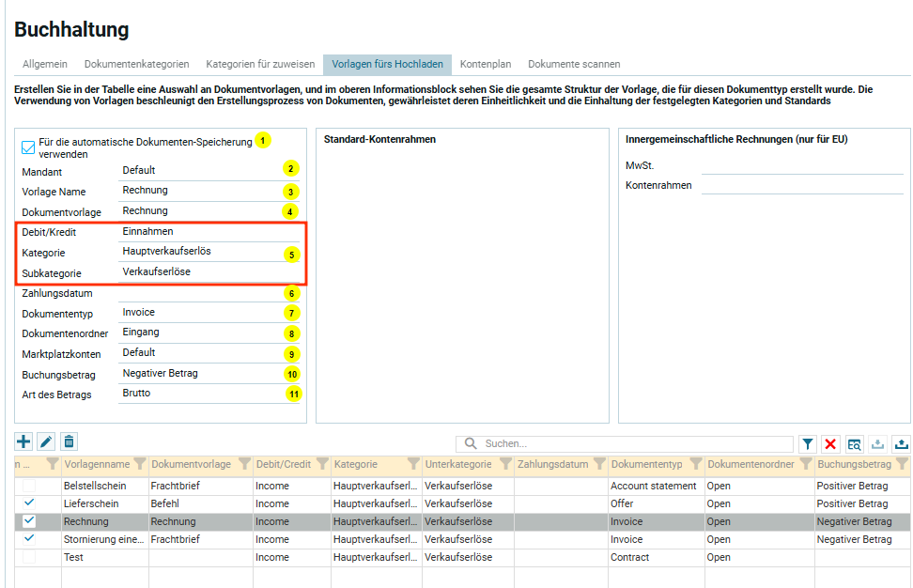The height and width of the screenshot is (588, 913).
Task: Select the Stornierung row in the table
Action: [103, 539]
